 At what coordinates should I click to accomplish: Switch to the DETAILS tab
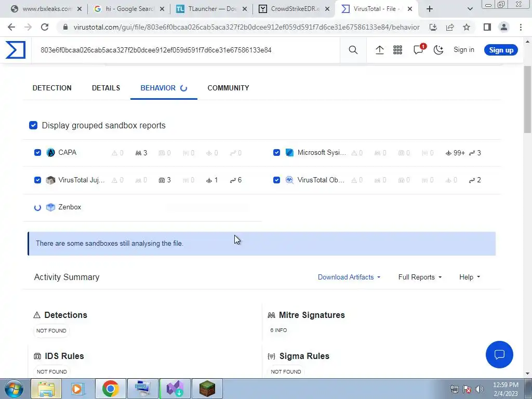(x=106, y=88)
